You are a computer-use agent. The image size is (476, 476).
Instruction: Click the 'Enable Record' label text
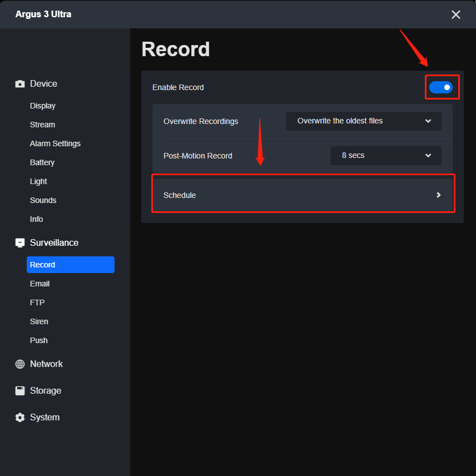(x=178, y=87)
